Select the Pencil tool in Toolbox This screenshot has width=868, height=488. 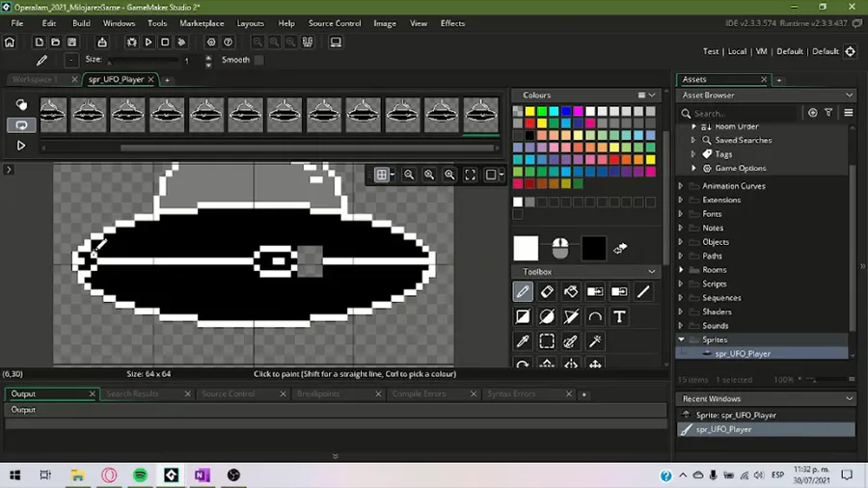[523, 291]
